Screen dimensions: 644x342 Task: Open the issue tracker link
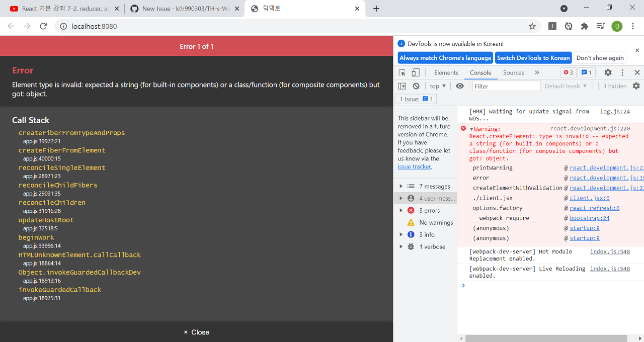[415, 166]
